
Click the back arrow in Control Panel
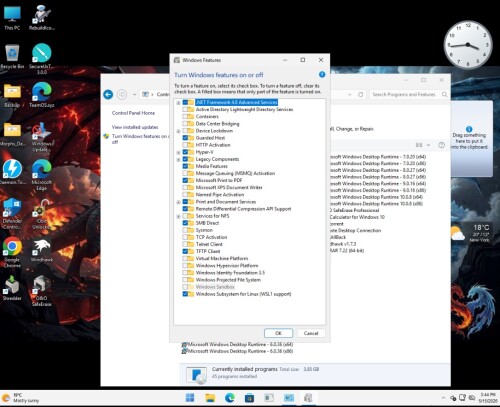108,94
